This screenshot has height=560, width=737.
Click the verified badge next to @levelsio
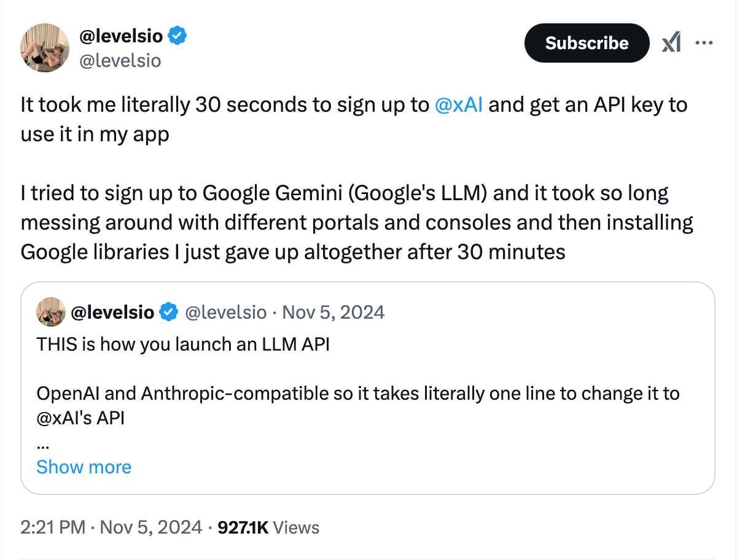[177, 36]
